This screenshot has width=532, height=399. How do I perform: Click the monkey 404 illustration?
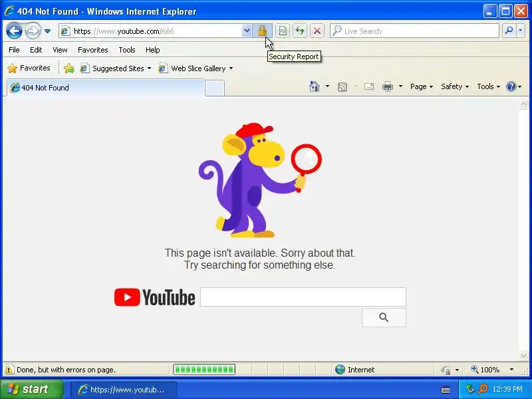(x=260, y=180)
